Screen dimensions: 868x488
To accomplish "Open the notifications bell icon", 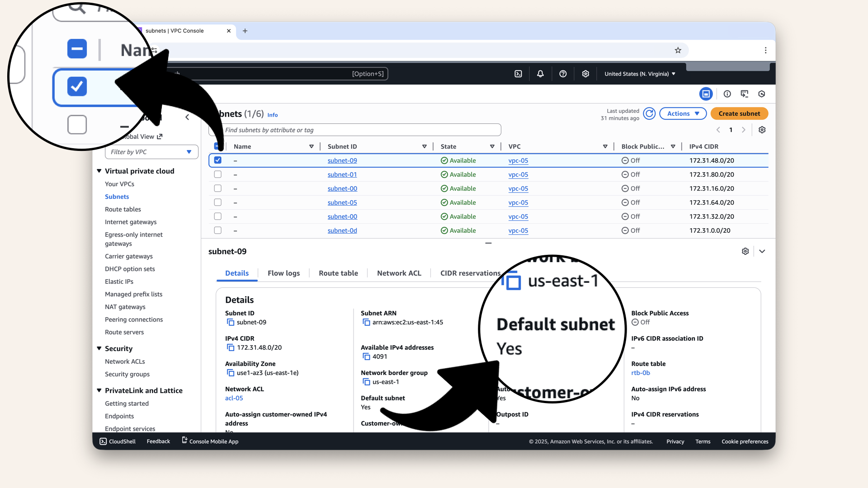I will pos(540,74).
